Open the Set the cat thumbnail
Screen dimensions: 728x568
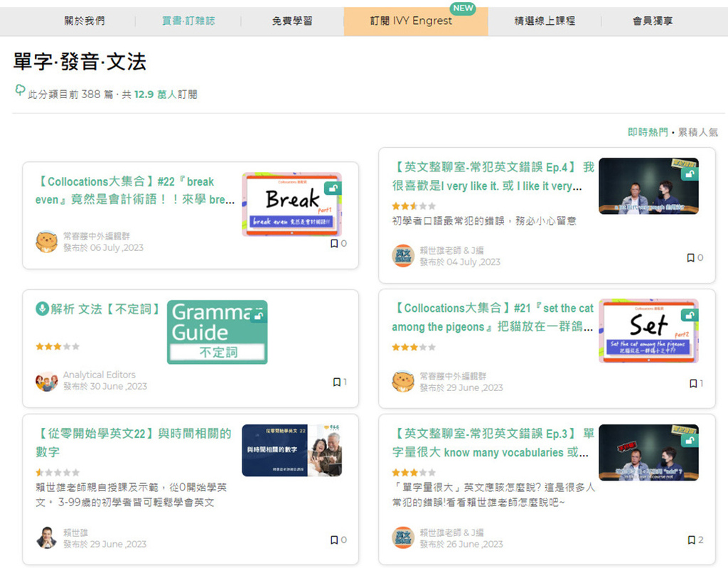tap(648, 331)
